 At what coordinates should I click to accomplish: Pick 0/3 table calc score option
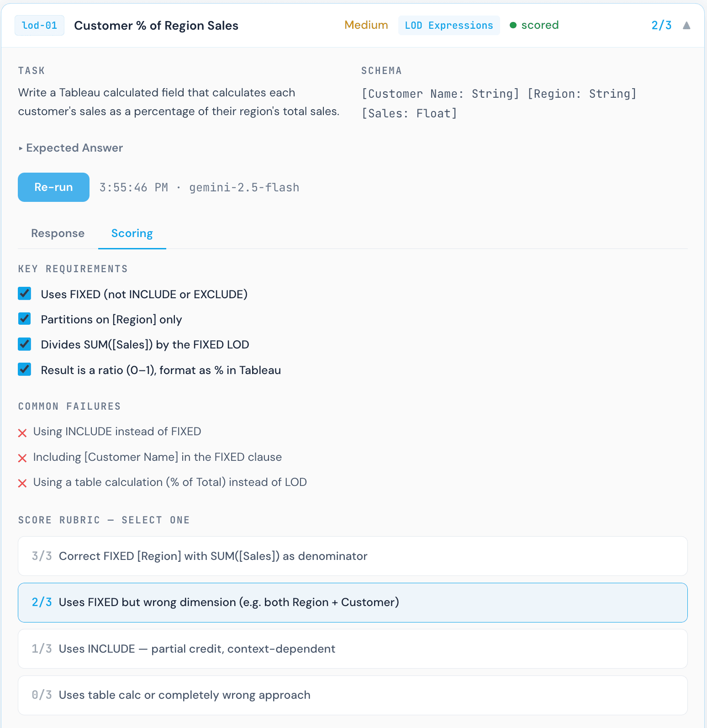353,695
